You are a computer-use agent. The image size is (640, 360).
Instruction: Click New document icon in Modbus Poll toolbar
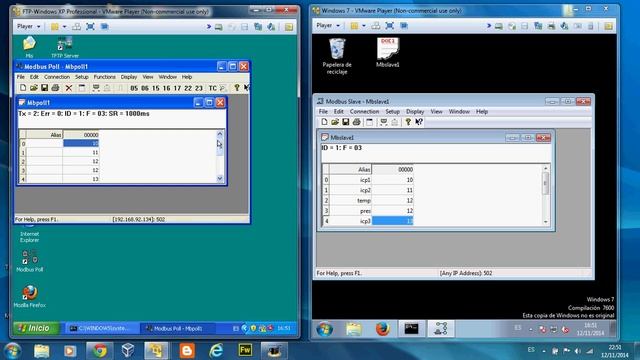23,88
